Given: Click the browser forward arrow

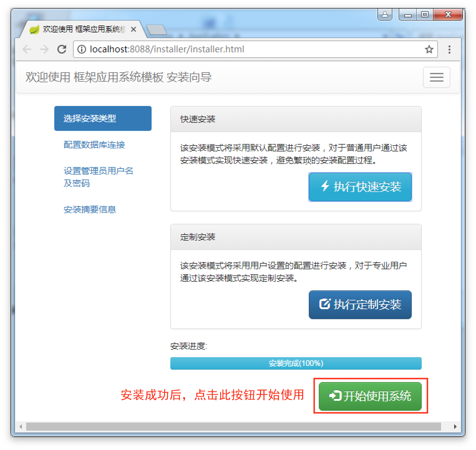Looking at the screenshot, I should 44,49.
